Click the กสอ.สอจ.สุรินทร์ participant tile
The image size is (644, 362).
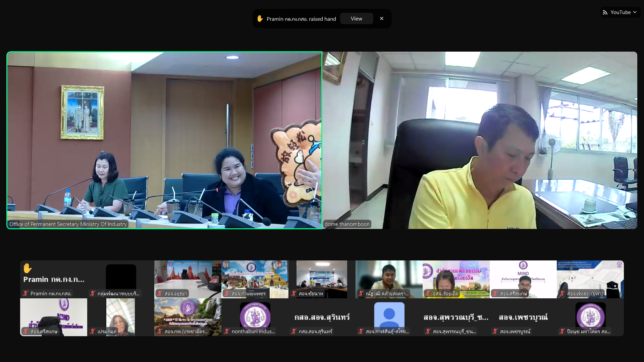pyautogui.click(x=322, y=317)
